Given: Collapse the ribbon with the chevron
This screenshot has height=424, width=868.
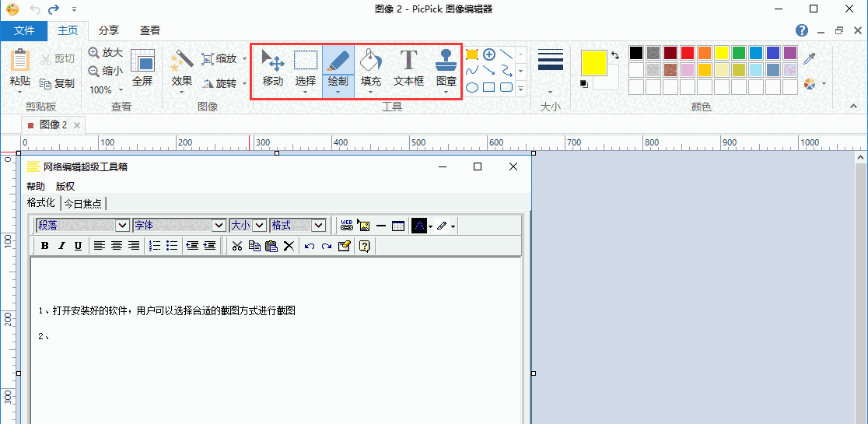Looking at the screenshot, I should click(853, 106).
